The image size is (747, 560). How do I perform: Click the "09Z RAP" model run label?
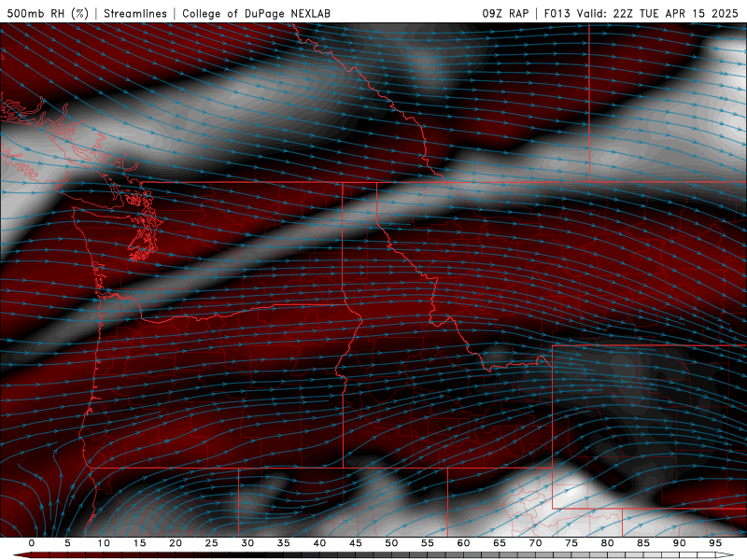[505, 13]
